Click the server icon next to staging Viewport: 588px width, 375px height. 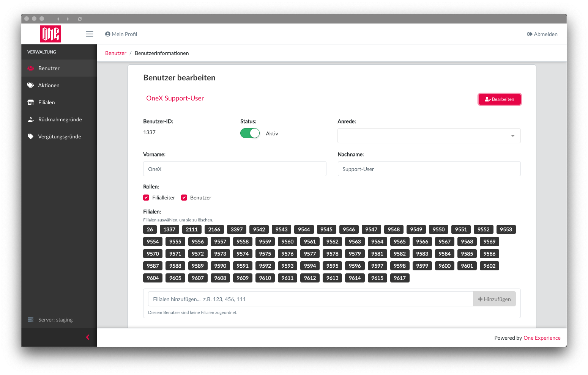click(x=31, y=320)
